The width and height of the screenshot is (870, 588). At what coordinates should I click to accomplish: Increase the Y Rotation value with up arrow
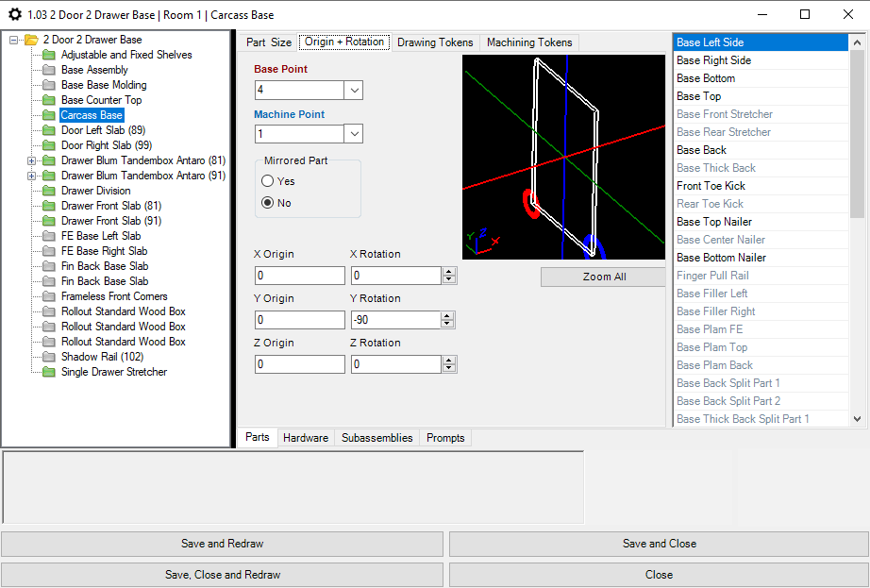[449, 316]
